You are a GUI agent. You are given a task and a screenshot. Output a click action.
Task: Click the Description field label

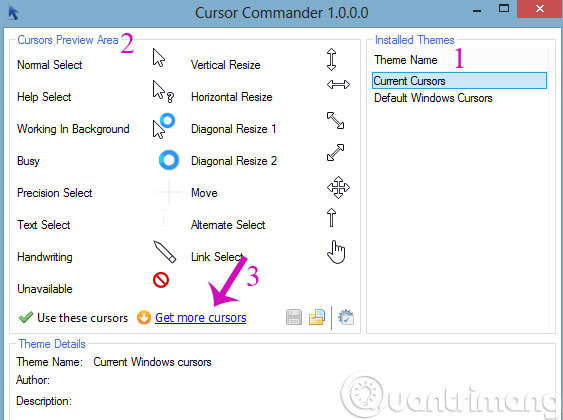[44, 401]
